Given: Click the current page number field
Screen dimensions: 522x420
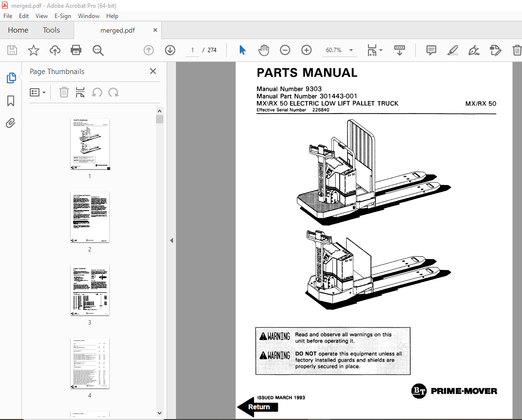Looking at the screenshot, I should (x=193, y=50).
